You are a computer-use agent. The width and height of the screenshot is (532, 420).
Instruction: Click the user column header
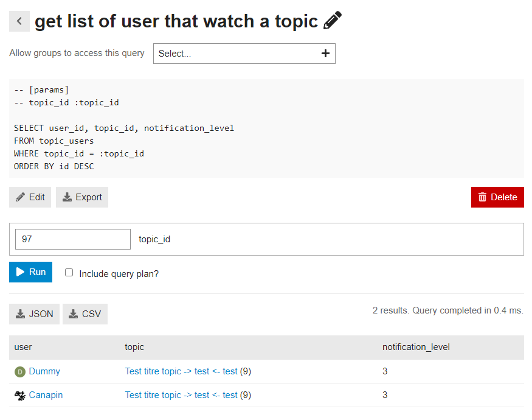point(23,347)
